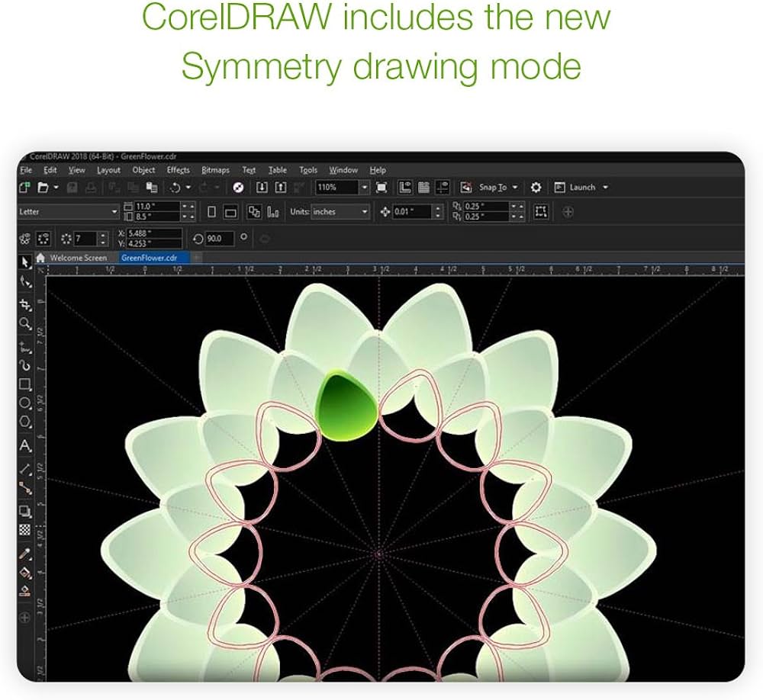
Task: Select the Pick tool arrow
Action: coord(25,262)
